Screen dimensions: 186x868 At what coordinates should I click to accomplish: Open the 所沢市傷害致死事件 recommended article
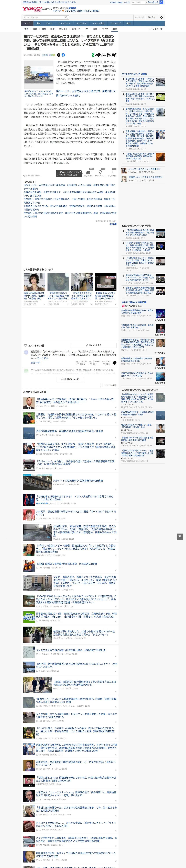70,431
